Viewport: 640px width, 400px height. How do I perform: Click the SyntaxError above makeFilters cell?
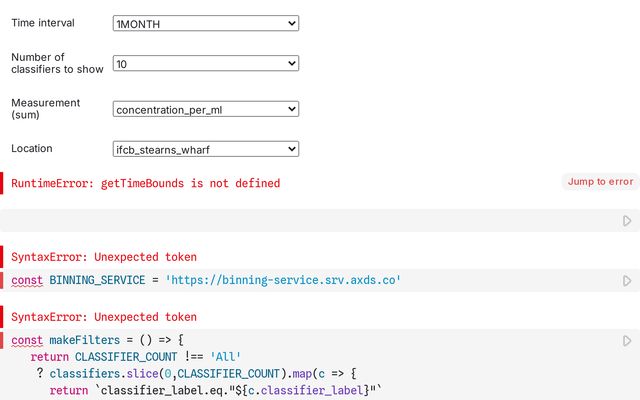104,317
